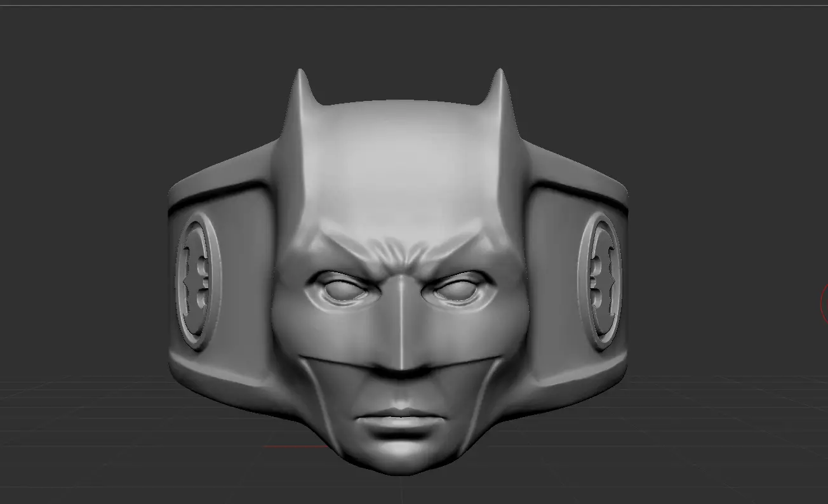Click the left bat emblem on the ring

[197, 282]
